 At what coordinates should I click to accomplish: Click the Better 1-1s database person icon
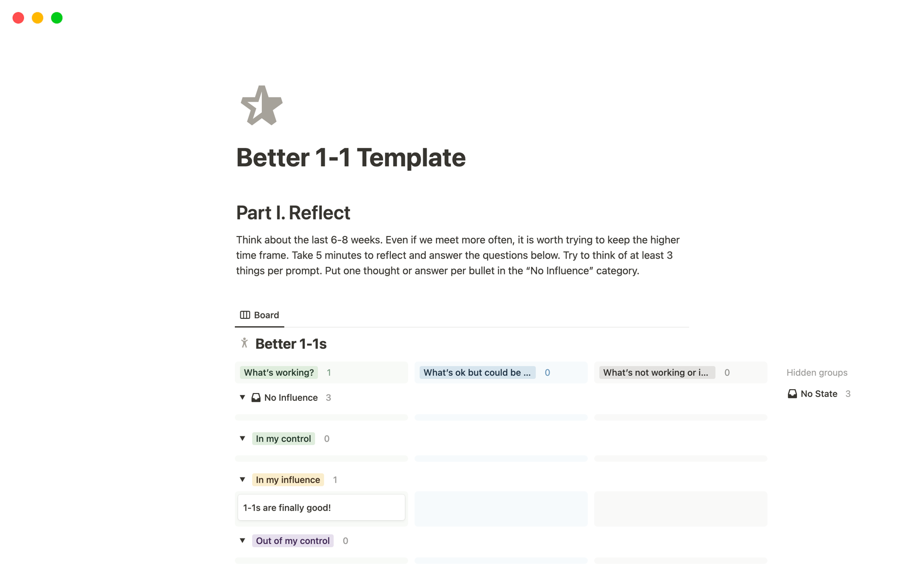point(244,343)
